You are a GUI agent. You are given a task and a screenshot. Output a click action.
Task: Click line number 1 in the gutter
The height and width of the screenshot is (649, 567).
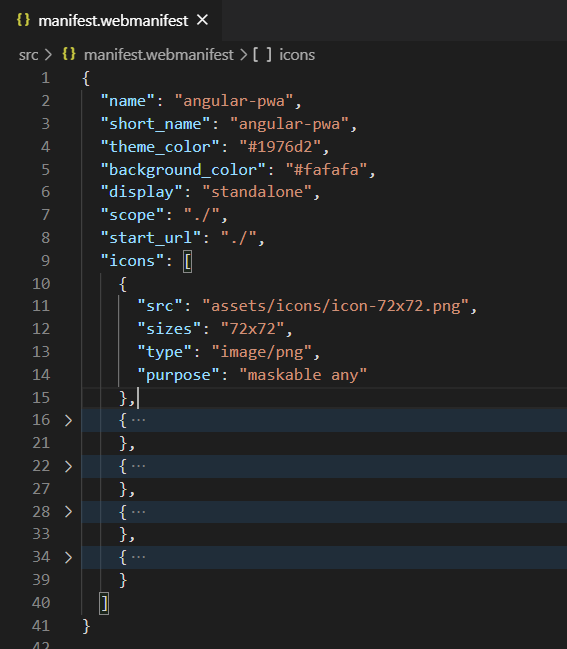tap(45, 78)
